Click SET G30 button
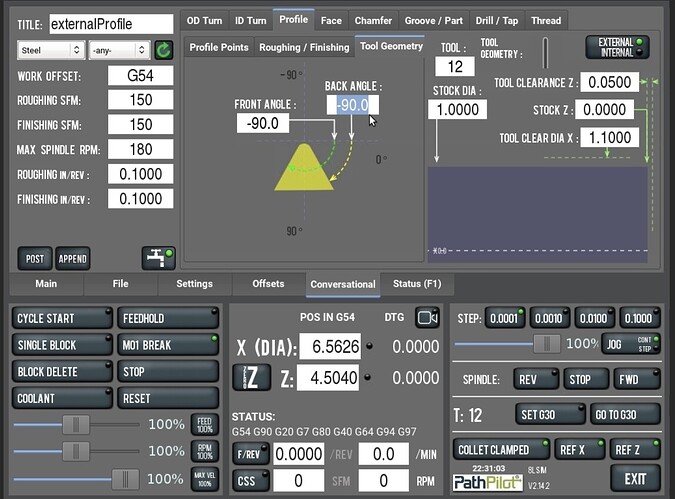The image size is (675, 499). [550, 415]
